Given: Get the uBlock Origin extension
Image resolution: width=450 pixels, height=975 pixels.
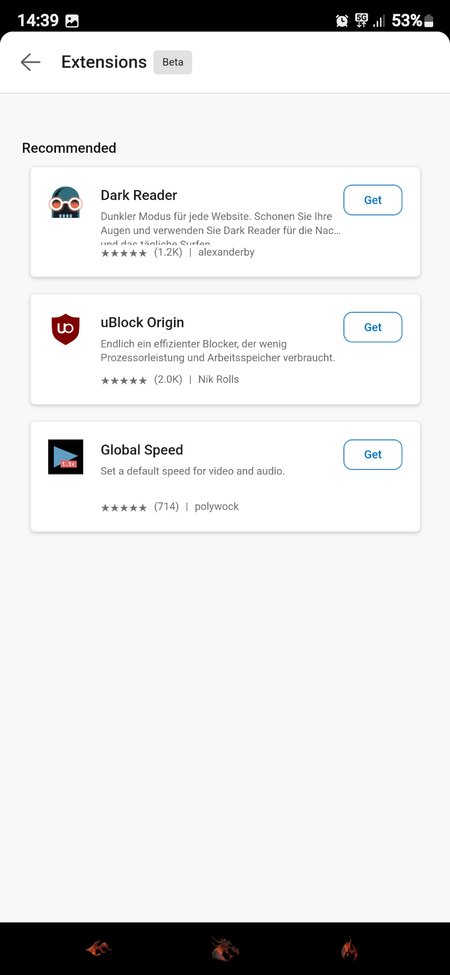Looking at the screenshot, I should click(373, 327).
